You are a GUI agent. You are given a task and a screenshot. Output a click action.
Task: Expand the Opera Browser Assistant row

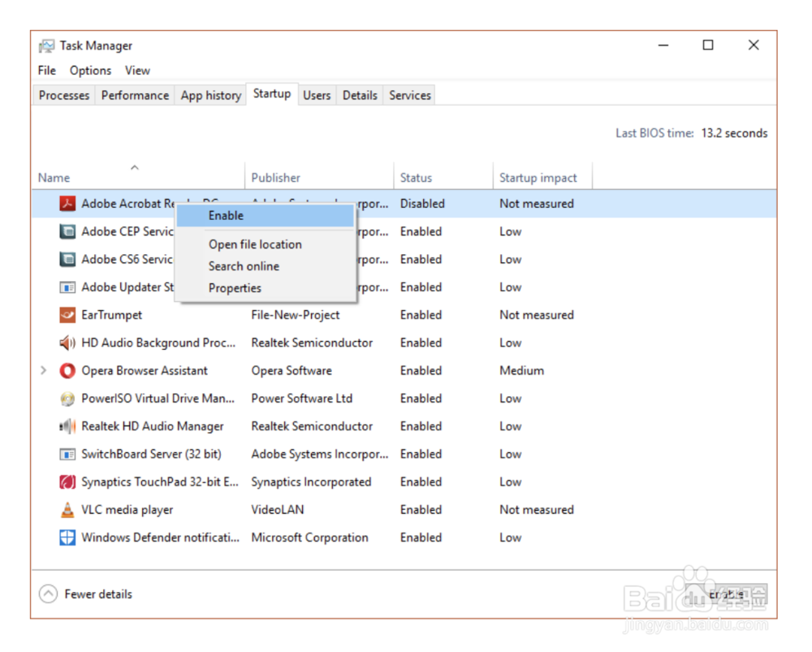[44, 371]
